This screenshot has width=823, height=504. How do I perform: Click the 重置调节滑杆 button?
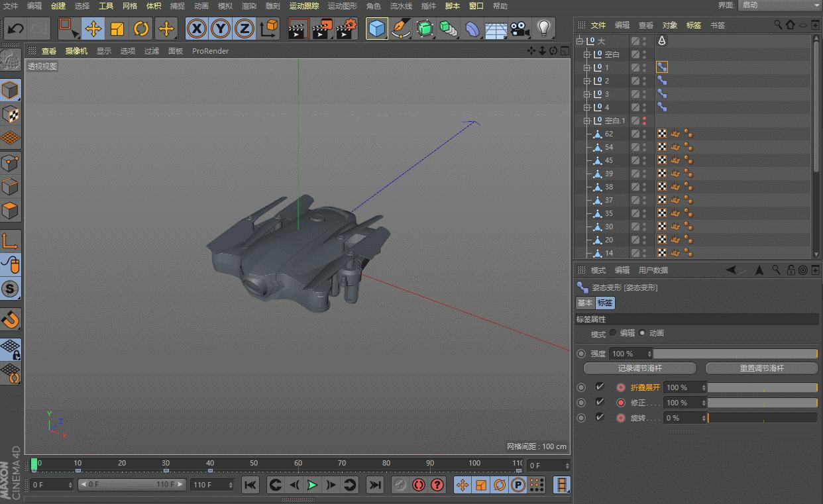[761, 368]
